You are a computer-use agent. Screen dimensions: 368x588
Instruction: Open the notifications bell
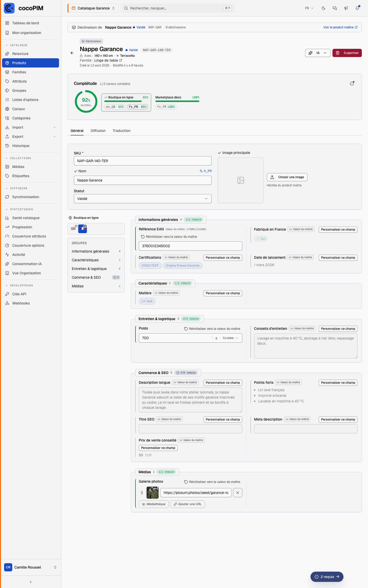(x=357, y=8)
